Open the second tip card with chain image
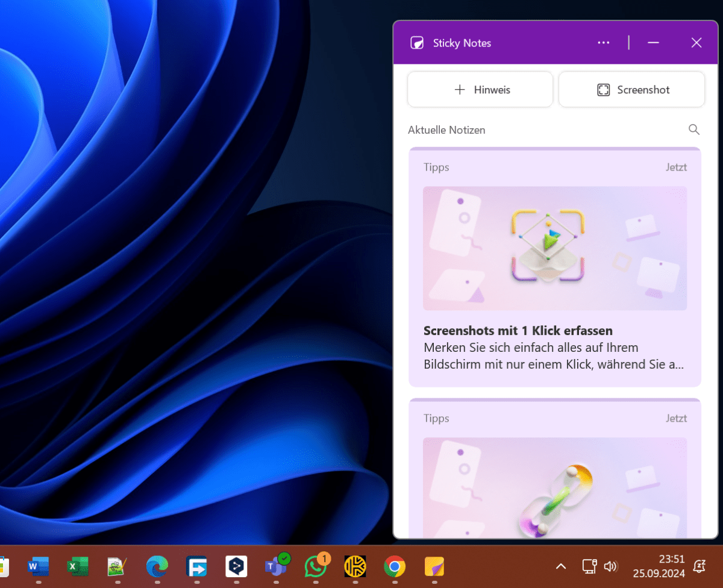This screenshot has width=723, height=588. click(x=555, y=469)
